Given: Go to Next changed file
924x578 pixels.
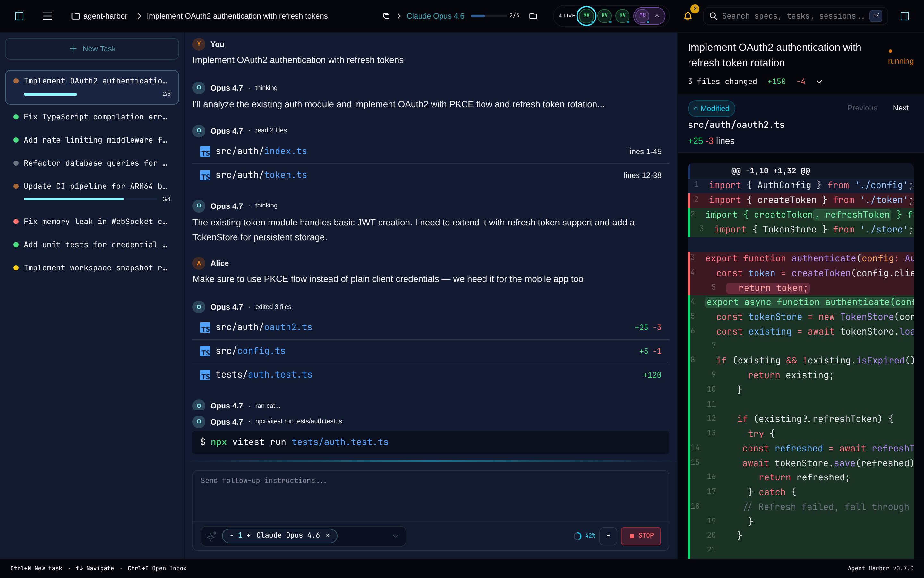Looking at the screenshot, I should (900, 108).
